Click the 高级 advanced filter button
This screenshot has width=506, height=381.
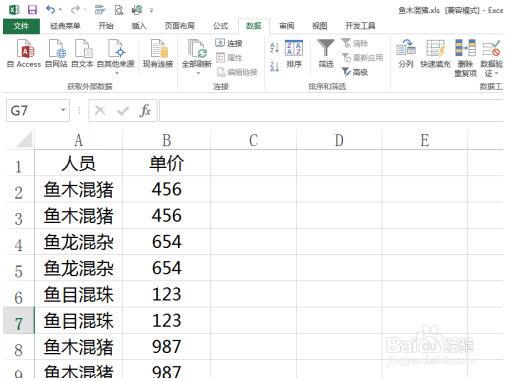coord(355,72)
